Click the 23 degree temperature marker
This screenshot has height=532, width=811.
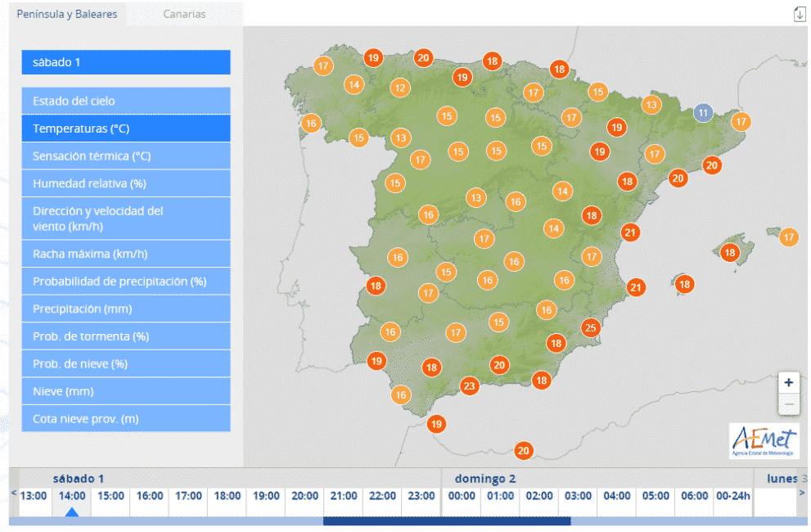point(469,386)
